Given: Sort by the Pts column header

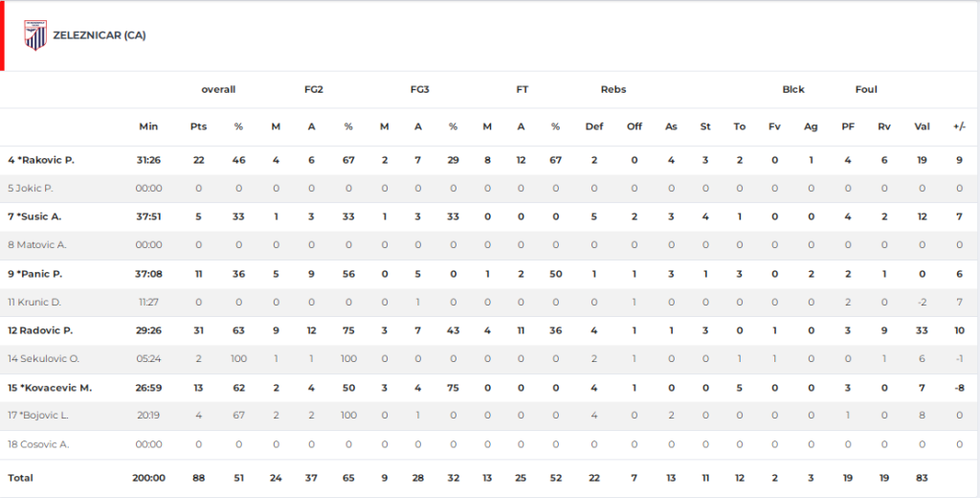Looking at the screenshot, I should tap(198, 126).
